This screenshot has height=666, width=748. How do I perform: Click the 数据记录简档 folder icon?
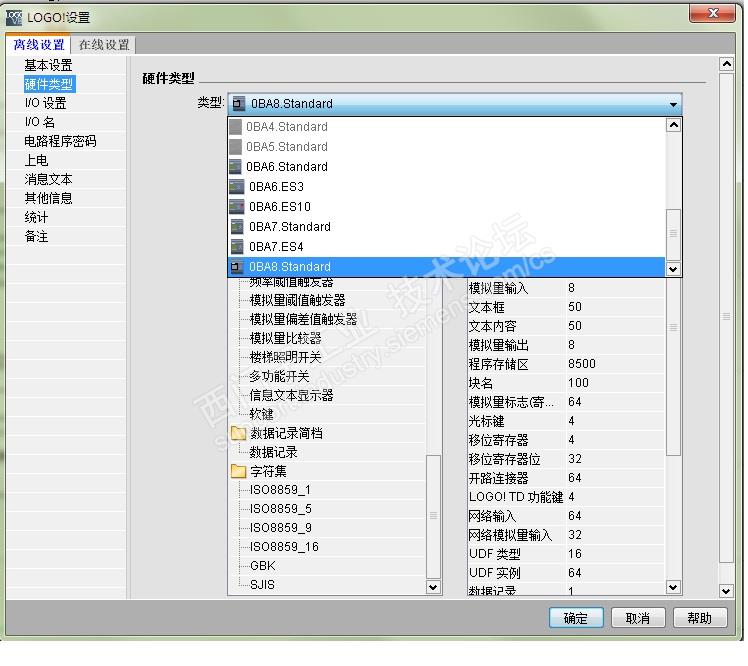pos(238,434)
